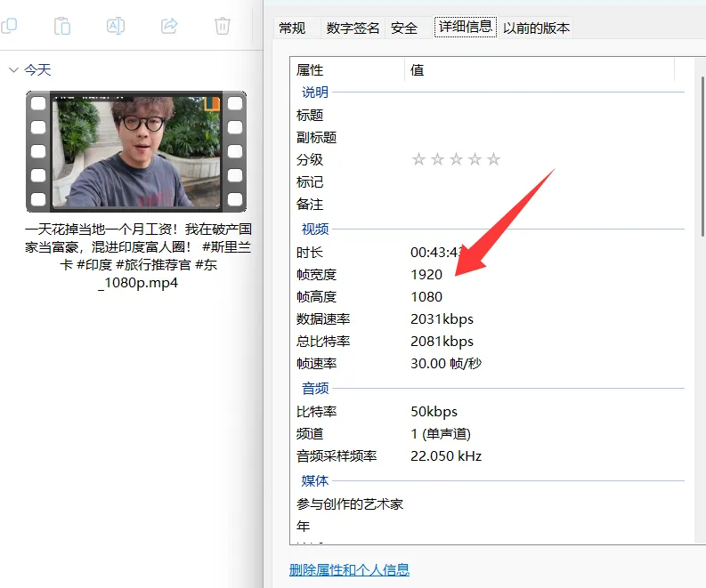Select 频道 value 1 (单声道)
The height and width of the screenshot is (588, 706).
point(441,434)
